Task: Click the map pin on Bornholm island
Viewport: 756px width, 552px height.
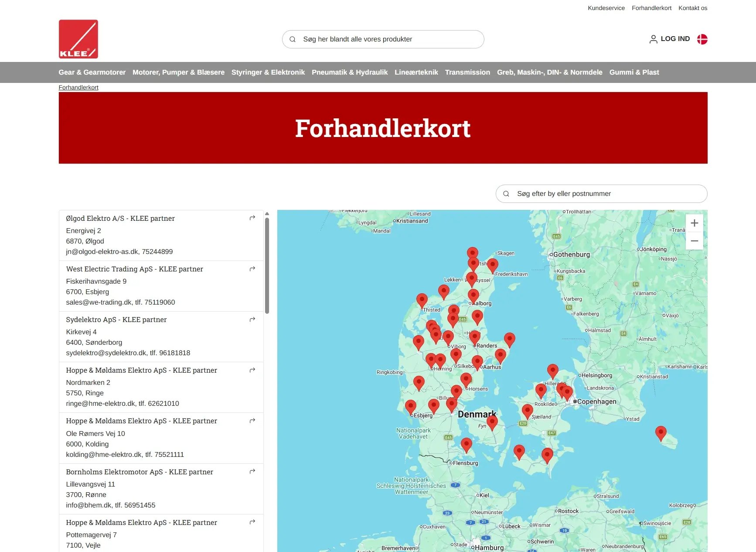Action: 661,433
